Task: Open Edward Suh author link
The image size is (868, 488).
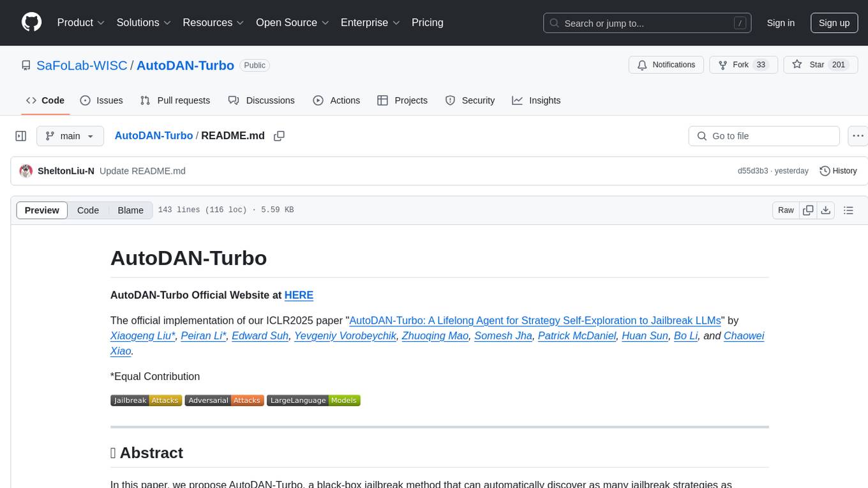Action: 260,336
